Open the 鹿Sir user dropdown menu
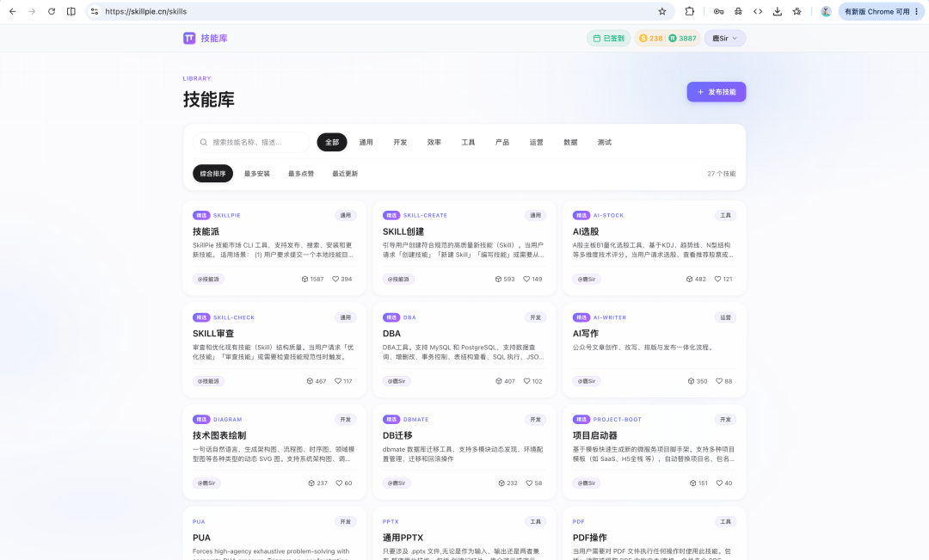Screen dimensions: 929x560 [724, 38]
